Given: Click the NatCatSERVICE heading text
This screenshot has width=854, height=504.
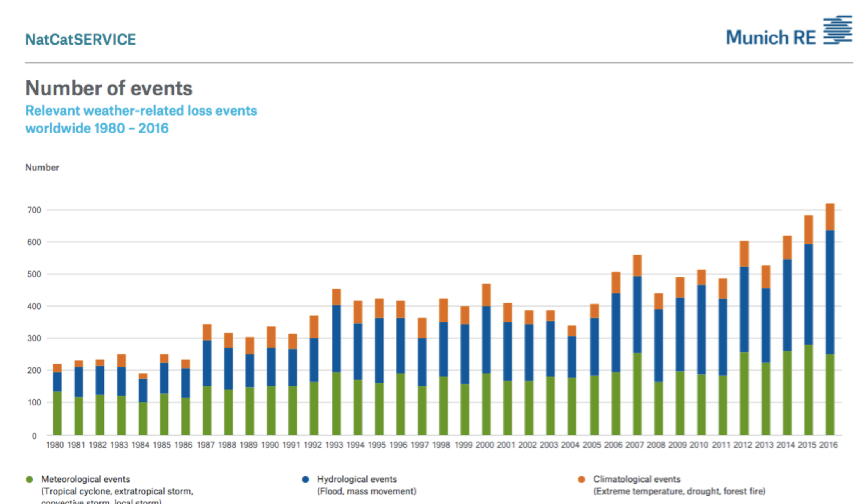Looking at the screenshot, I should (x=81, y=40).
